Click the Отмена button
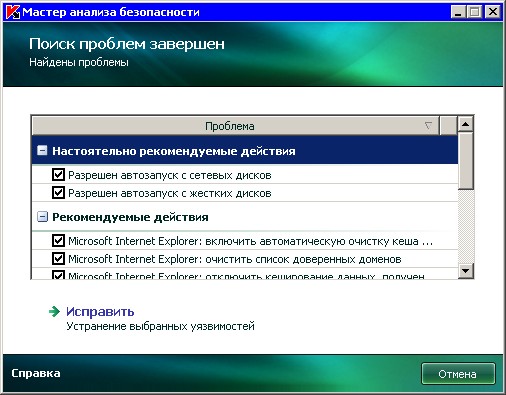This screenshot has width=506, height=395. (x=458, y=374)
